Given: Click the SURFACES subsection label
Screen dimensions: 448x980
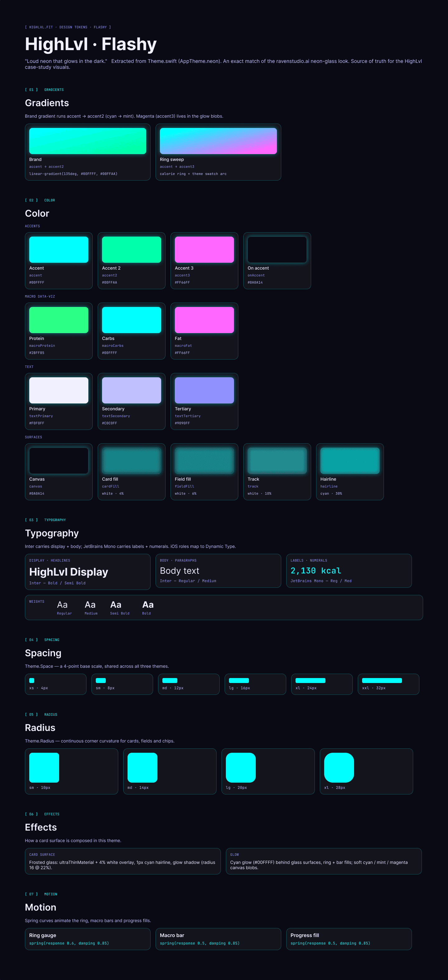Looking at the screenshot, I should point(34,437).
